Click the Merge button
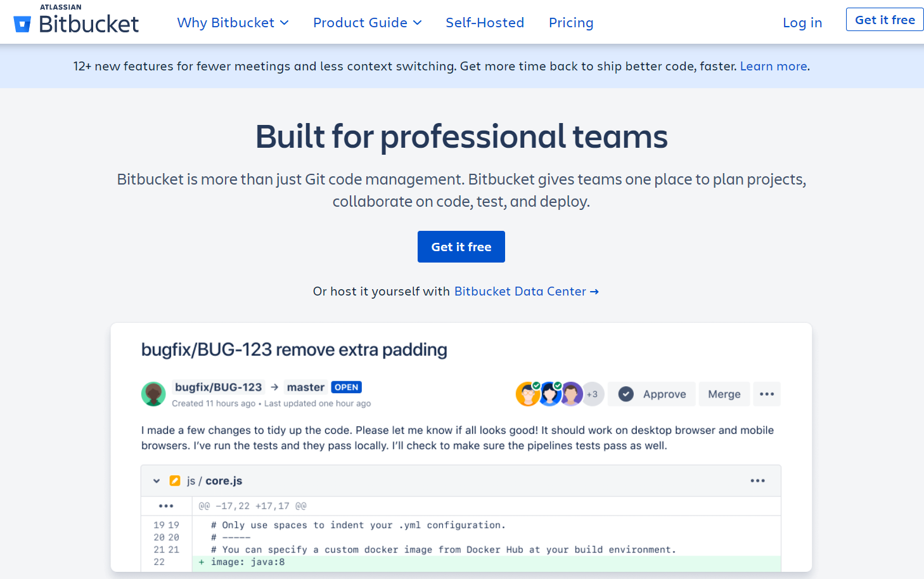924x579 pixels. point(724,394)
